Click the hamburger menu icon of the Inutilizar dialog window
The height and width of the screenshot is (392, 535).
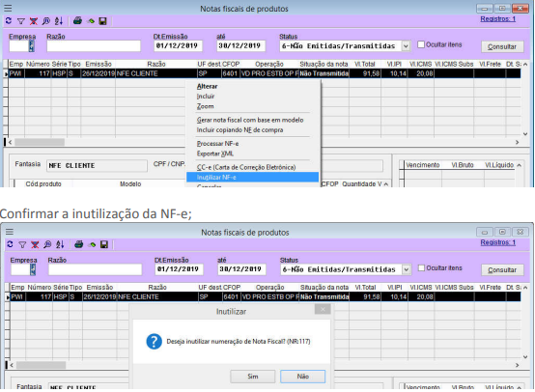10,232
